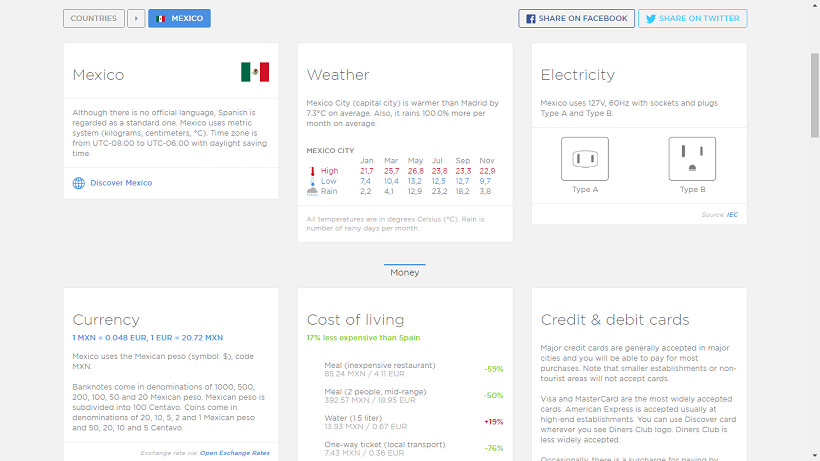820x461 pixels.
Task: Select the Mexico breadcrumb button
Action: [x=179, y=18]
